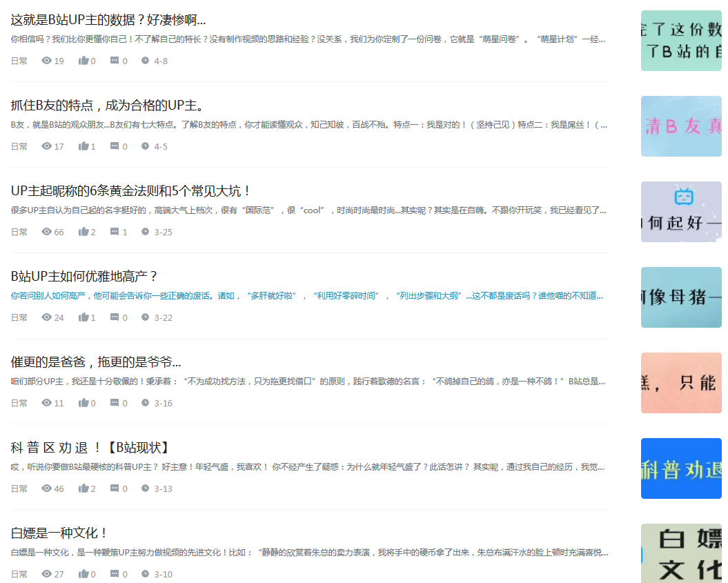Click clock icon beside date 3-25
Viewport: 728px width, 583px height.
click(146, 231)
